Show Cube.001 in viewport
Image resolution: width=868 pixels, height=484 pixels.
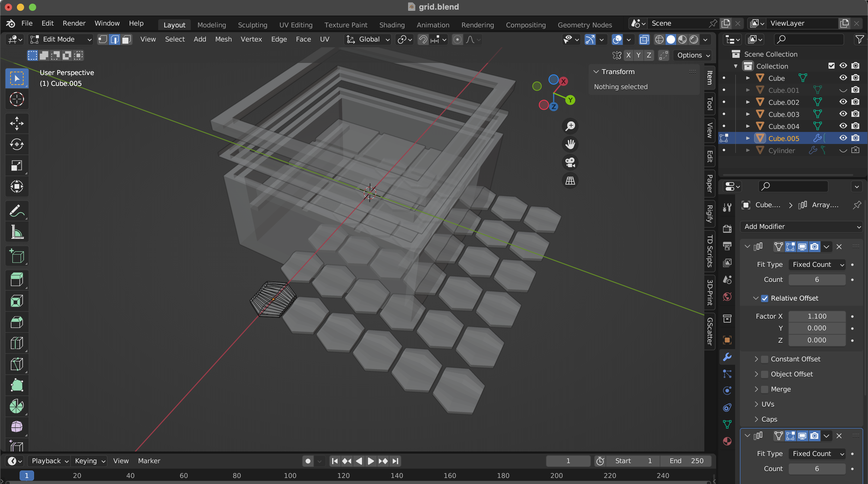click(843, 90)
